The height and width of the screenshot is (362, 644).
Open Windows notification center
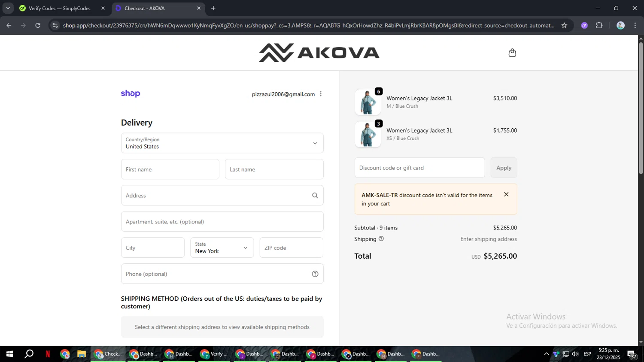tap(632, 354)
